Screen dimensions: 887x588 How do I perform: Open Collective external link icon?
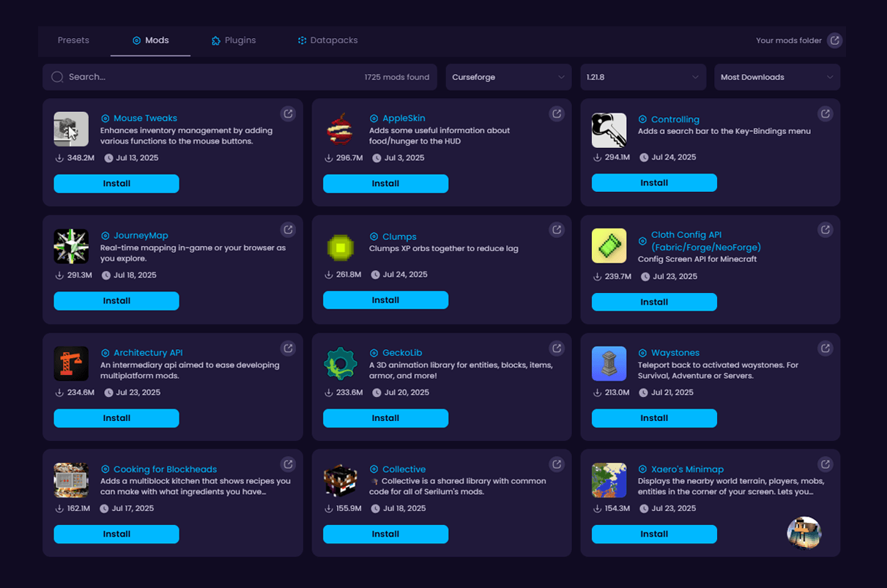pos(557,464)
